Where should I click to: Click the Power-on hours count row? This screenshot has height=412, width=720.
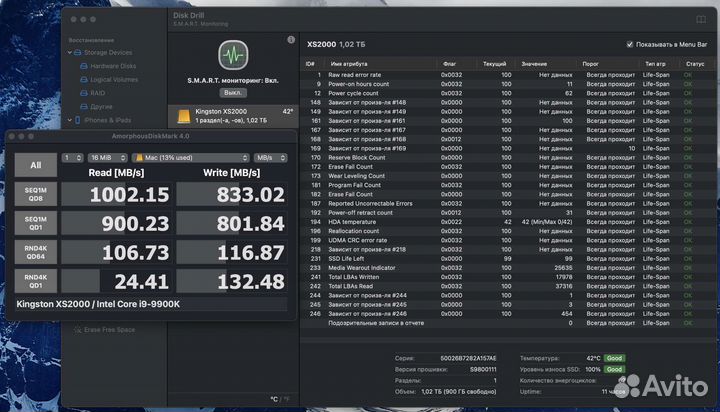coord(507,84)
